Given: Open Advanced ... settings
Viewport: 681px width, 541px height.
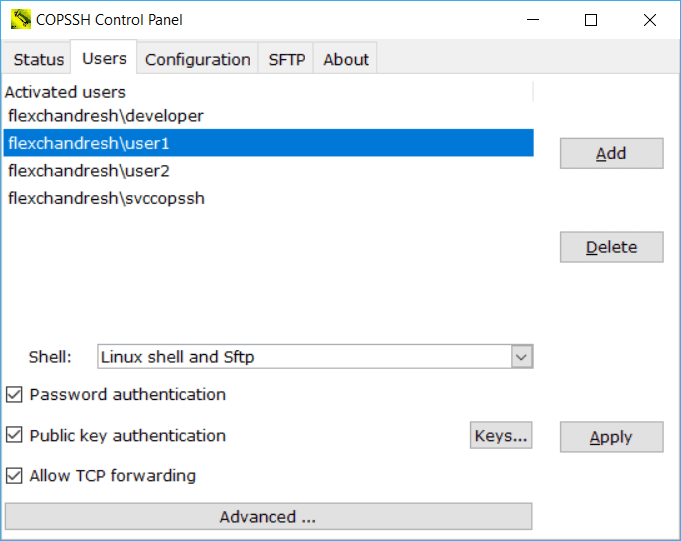Looking at the screenshot, I should coord(268,517).
